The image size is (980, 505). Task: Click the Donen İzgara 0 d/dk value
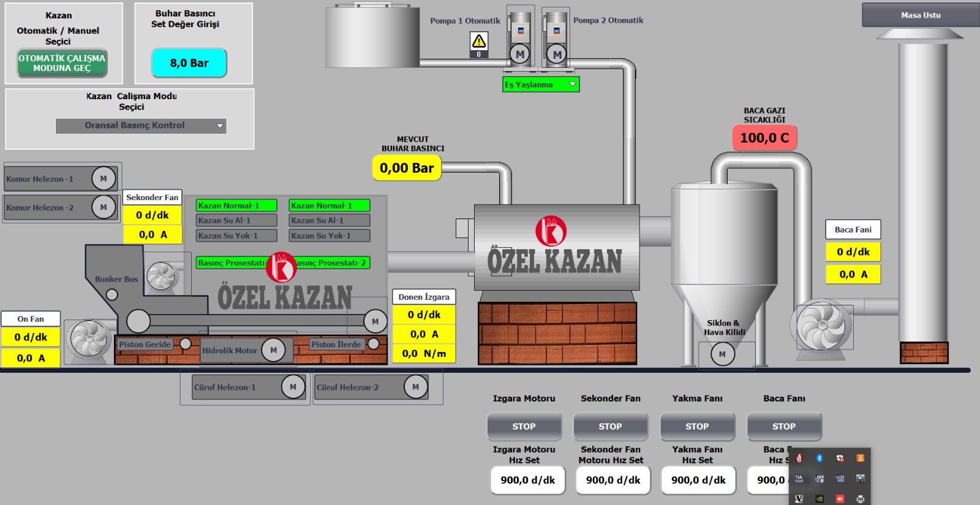coord(424,315)
